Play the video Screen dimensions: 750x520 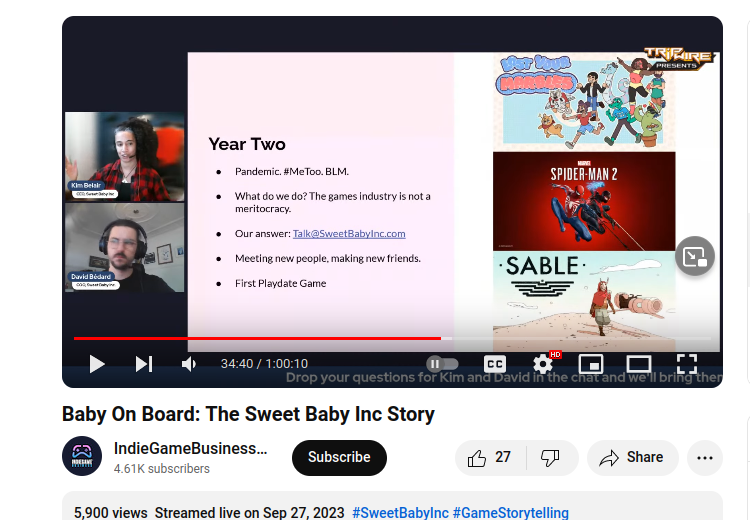[x=97, y=364]
